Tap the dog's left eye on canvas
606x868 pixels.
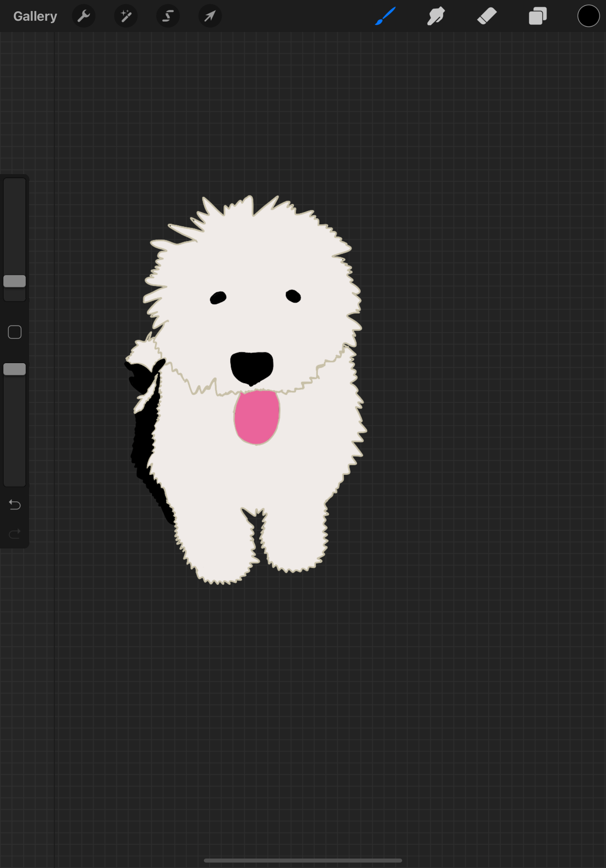point(218,298)
